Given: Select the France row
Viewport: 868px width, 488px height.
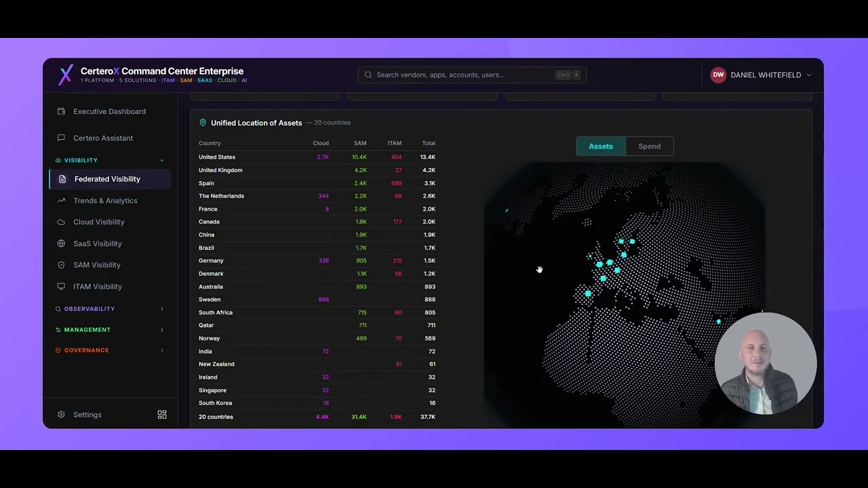Looking at the screenshot, I should pyautogui.click(x=317, y=209).
